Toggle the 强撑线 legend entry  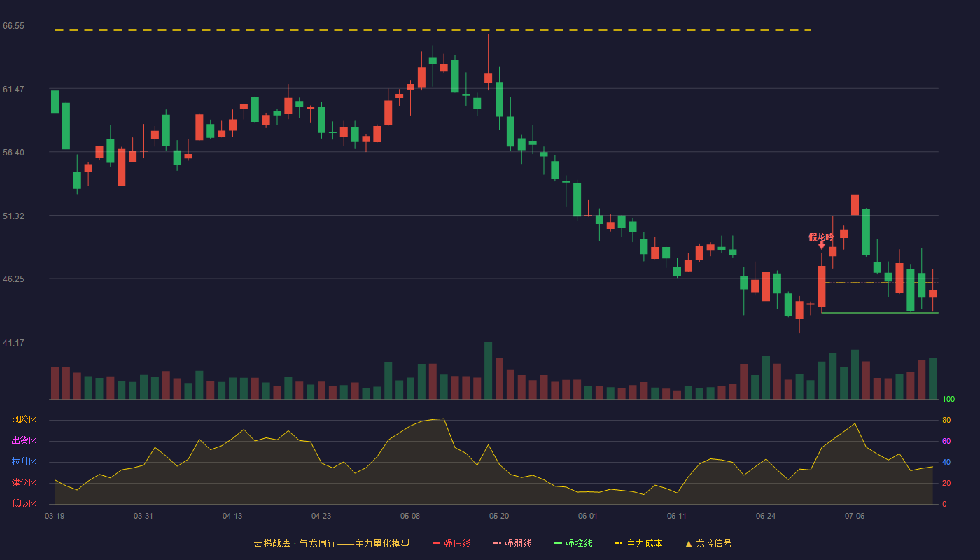[x=573, y=543]
